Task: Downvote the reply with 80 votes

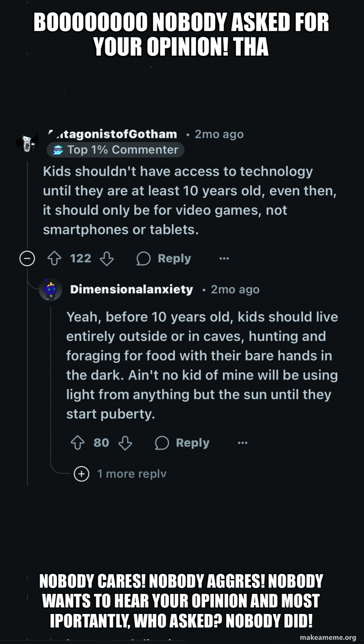Action: point(125,443)
